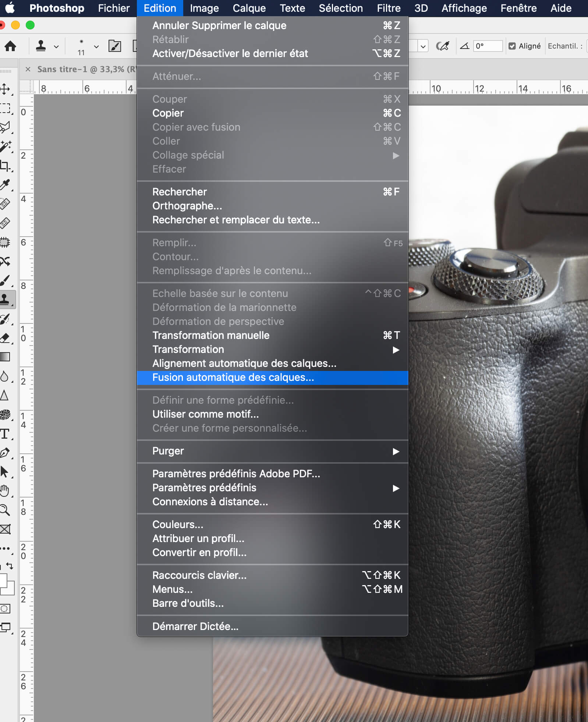588x722 pixels.
Task: Click the brush angle input field
Action: (488, 46)
